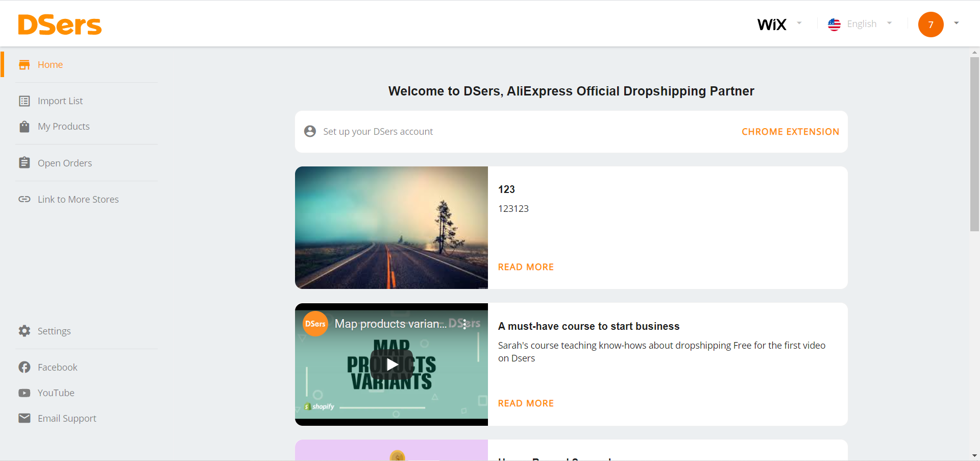Click the vertical page scrollbar thumb
Image resolution: width=980 pixels, height=461 pixels.
pyautogui.click(x=974, y=144)
